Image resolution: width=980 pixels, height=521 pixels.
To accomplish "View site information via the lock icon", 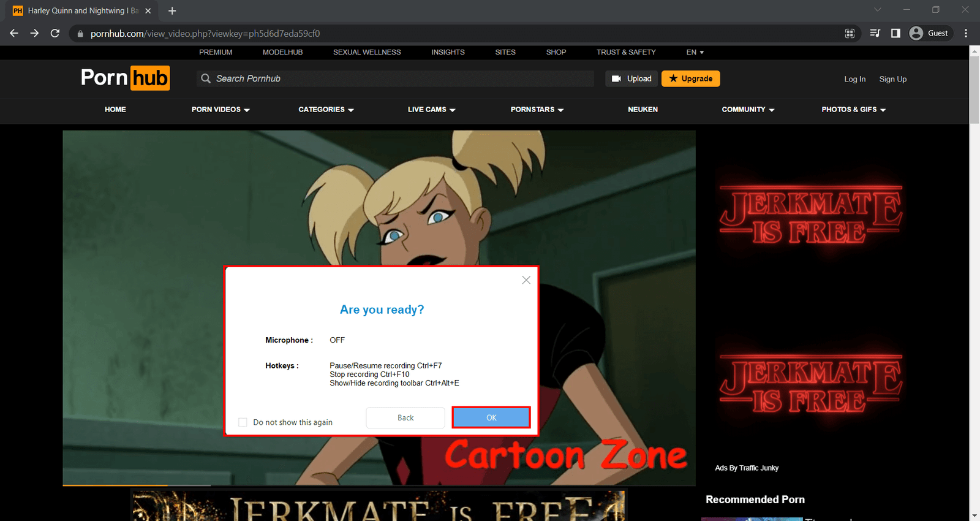I will pyautogui.click(x=80, y=34).
